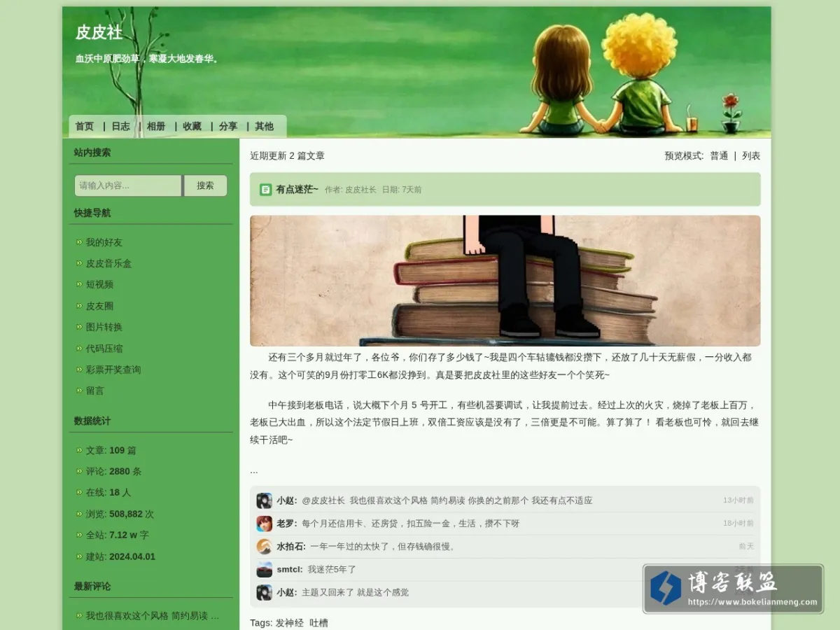Screen dimensions: 840x630
Task: Click the 我迷茫5年了 comment text
Action: point(332,569)
